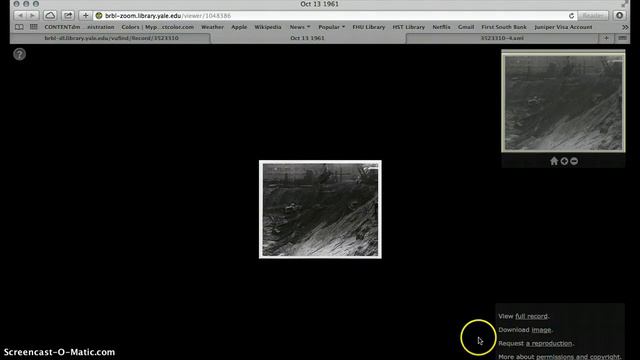
Task: Click the Share toolbar button
Action: (x=68, y=16)
